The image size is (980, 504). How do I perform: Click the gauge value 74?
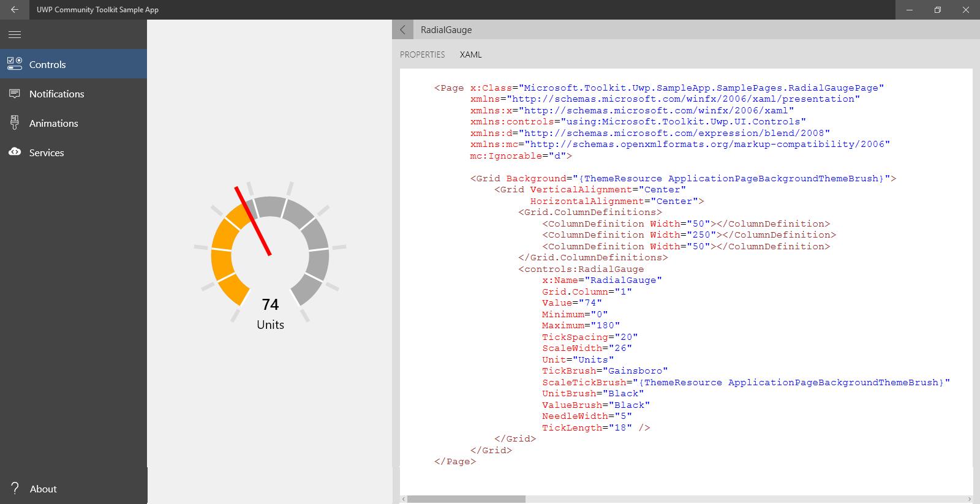pyautogui.click(x=270, y=304)
